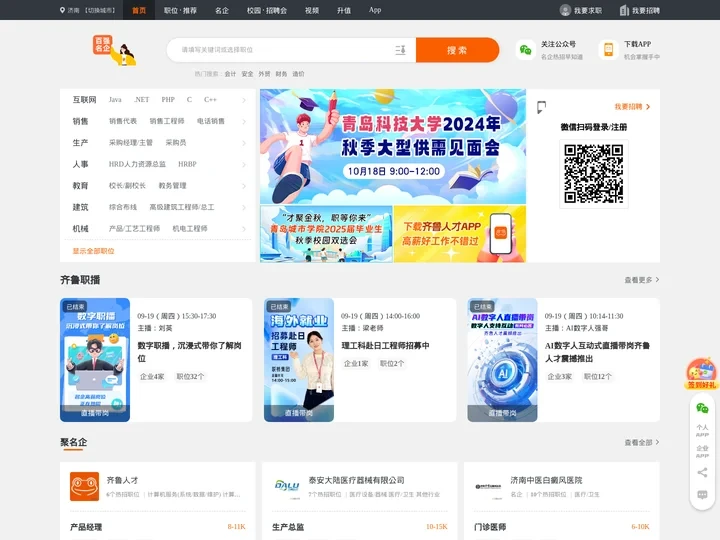This screenshot has width=720, height=540.
Task: Click the WeChat 关注公众号 icon
Action: point(525,50)
